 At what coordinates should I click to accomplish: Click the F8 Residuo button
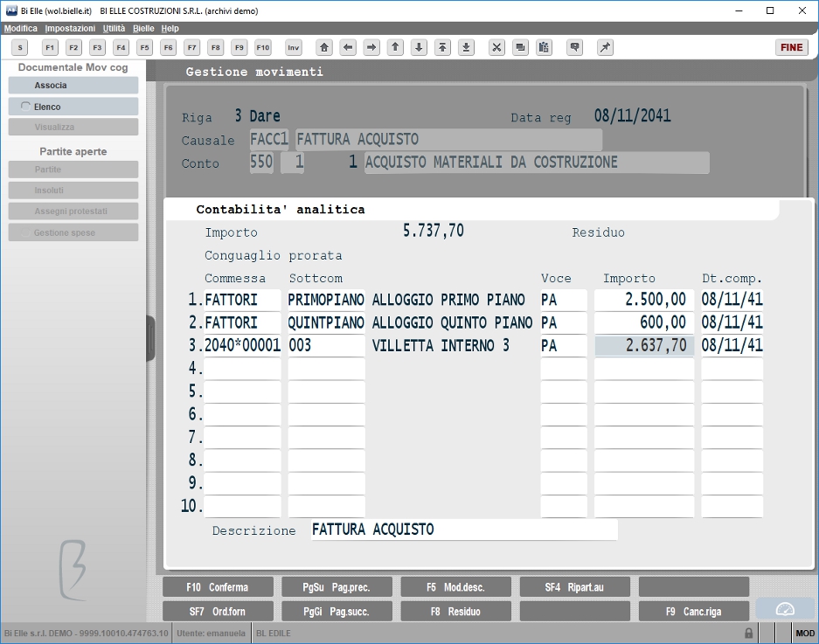coord(456,611)
